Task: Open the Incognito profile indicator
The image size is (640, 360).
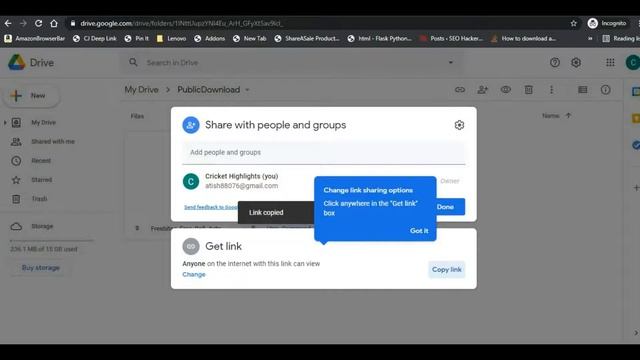Action: click(x=607, y=23)
